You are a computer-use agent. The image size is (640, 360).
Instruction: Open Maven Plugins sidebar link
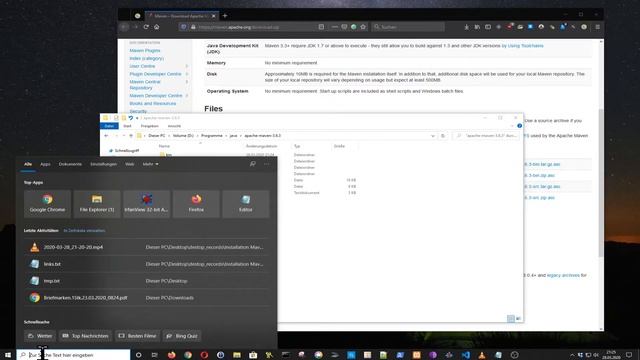coord(145,51)
